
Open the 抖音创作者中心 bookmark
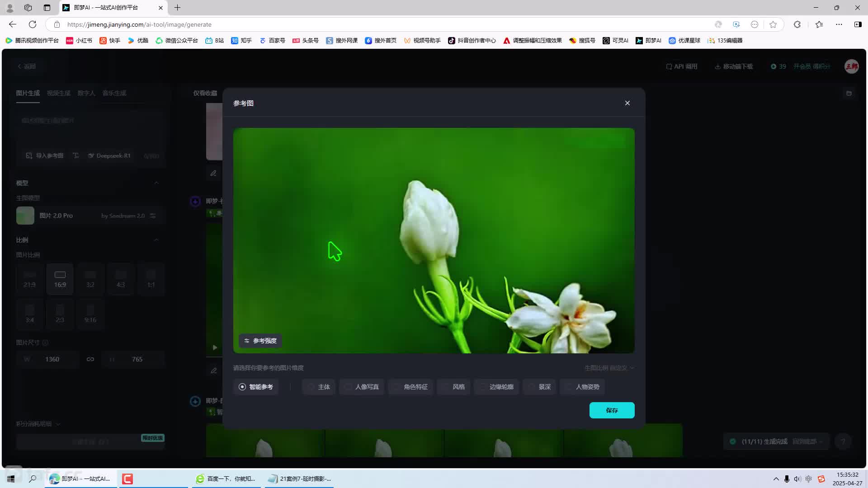point(472,40)
